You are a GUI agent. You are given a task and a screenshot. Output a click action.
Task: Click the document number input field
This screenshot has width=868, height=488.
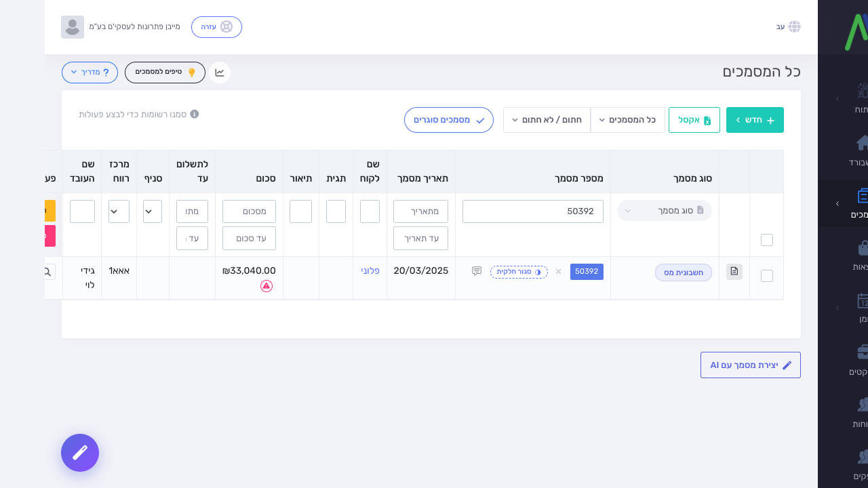pos(533,211)
